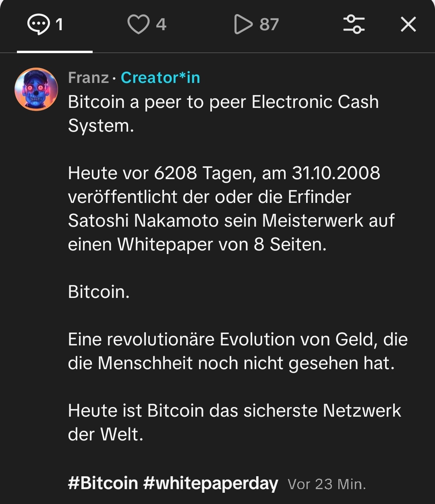Open Franz's skull avatar picture
The height and width of the screenshot is (504, 435).
click(36, 89)
